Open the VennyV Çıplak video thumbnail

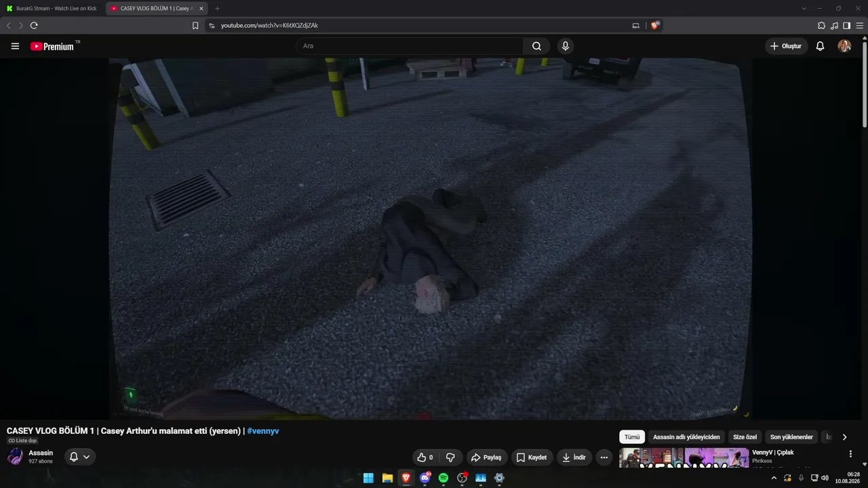click(684, 458)
